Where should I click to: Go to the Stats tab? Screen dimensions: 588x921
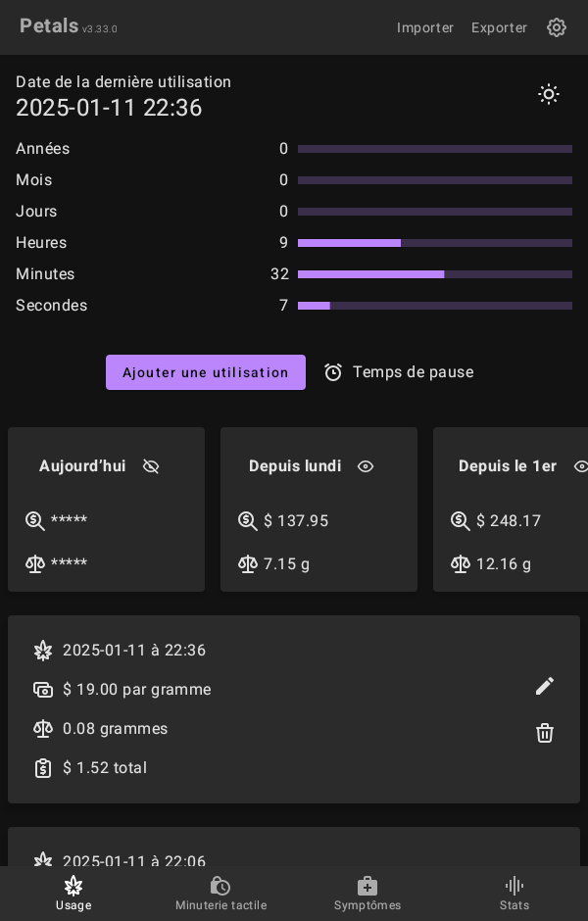(x=514, y=893)
